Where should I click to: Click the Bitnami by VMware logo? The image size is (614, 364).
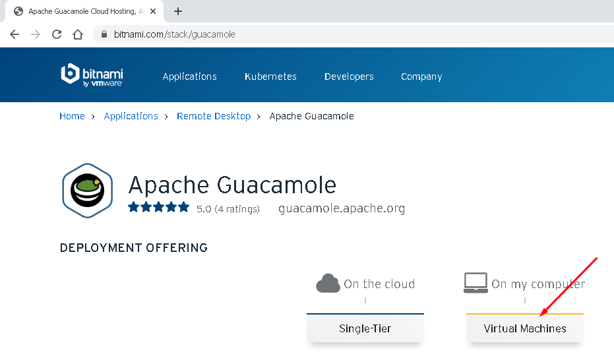(92, 75)
